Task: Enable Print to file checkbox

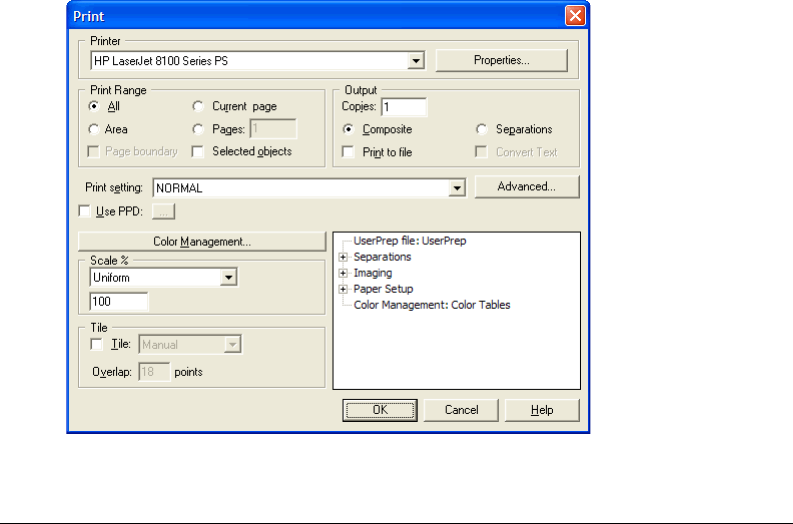Action: coord(348,152)
